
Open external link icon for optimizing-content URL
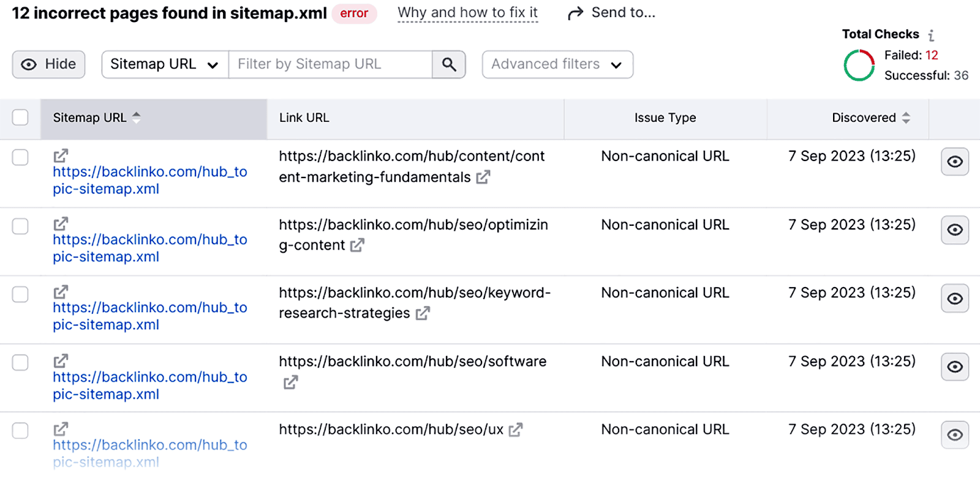click(357, 245)
